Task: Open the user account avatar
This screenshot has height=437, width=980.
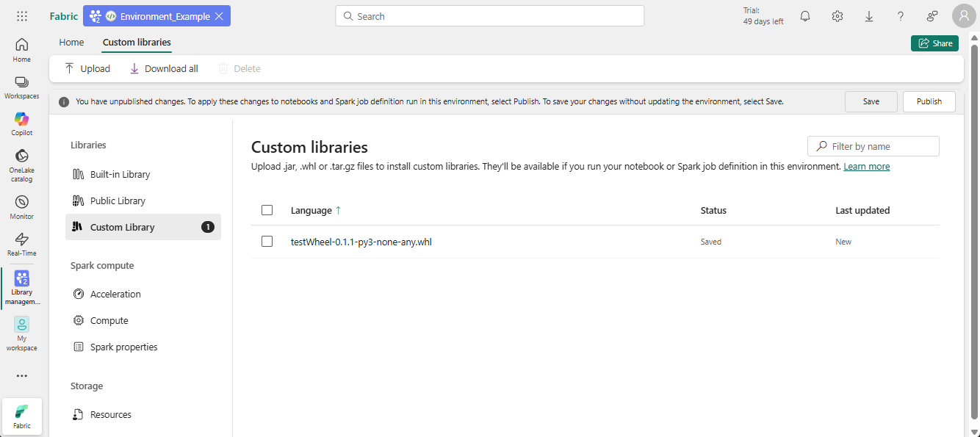Action: (964, 16)
